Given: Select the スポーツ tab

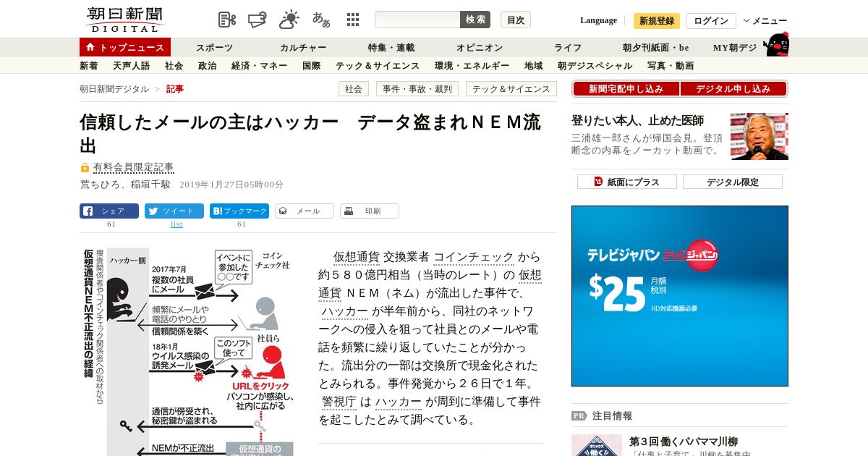Looking at the screenshot, I should [214, 48].
